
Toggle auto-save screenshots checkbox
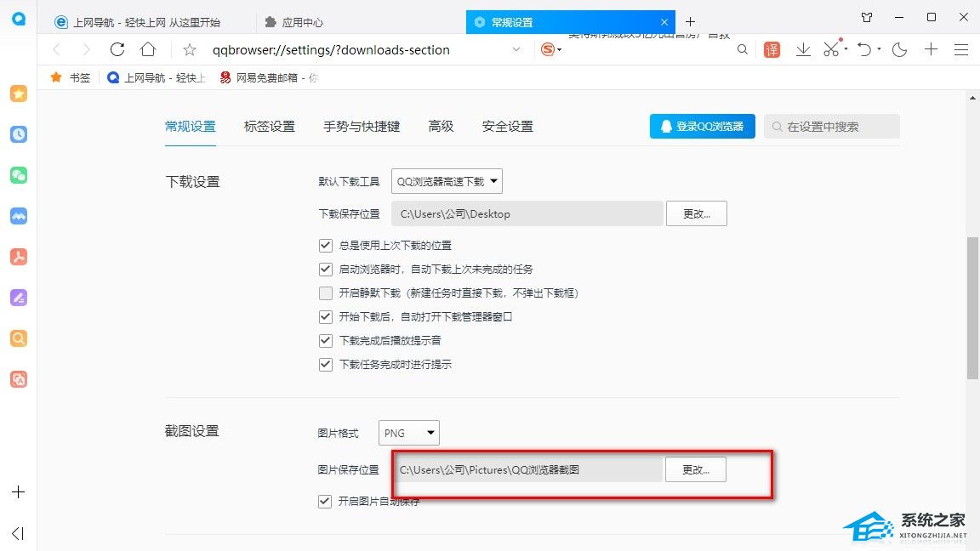tap(324, 501)
